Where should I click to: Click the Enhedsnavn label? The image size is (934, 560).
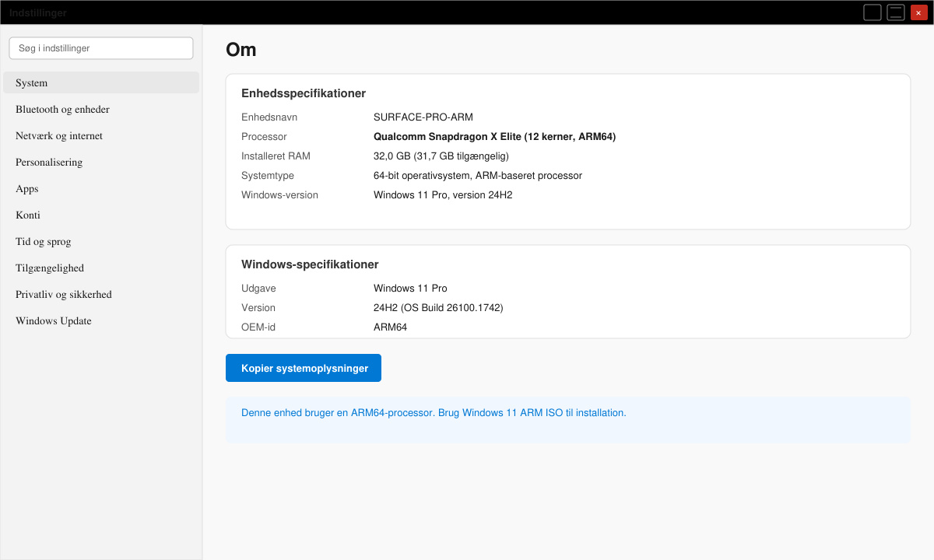click(x=269, y=117)
